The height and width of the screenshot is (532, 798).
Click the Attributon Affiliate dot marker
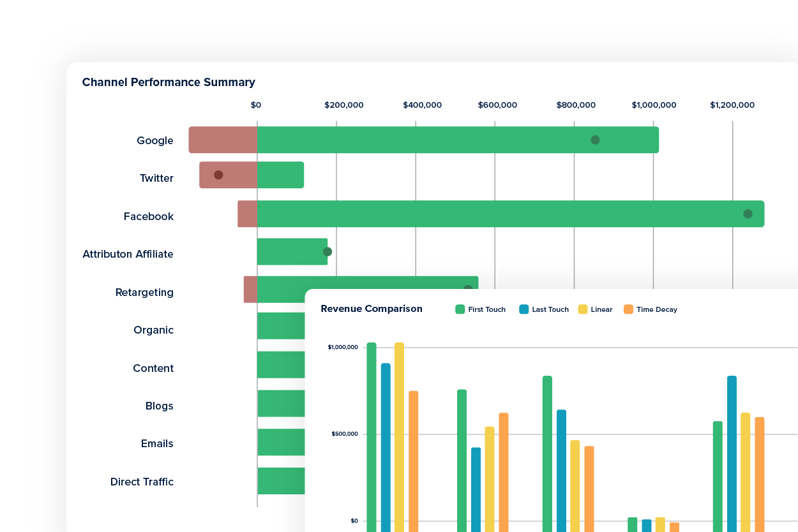[x=327, y=251]
